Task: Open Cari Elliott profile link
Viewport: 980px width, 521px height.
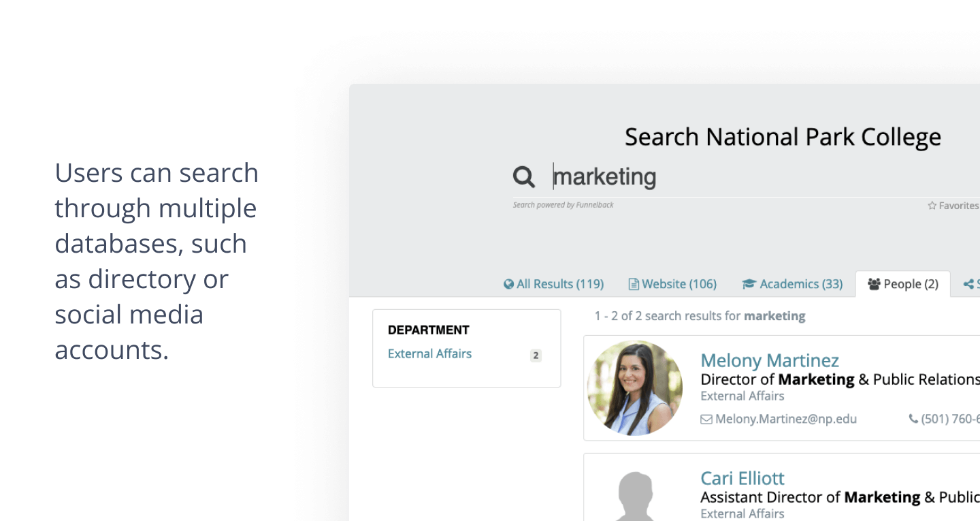Action: click(x=742, y=478)
